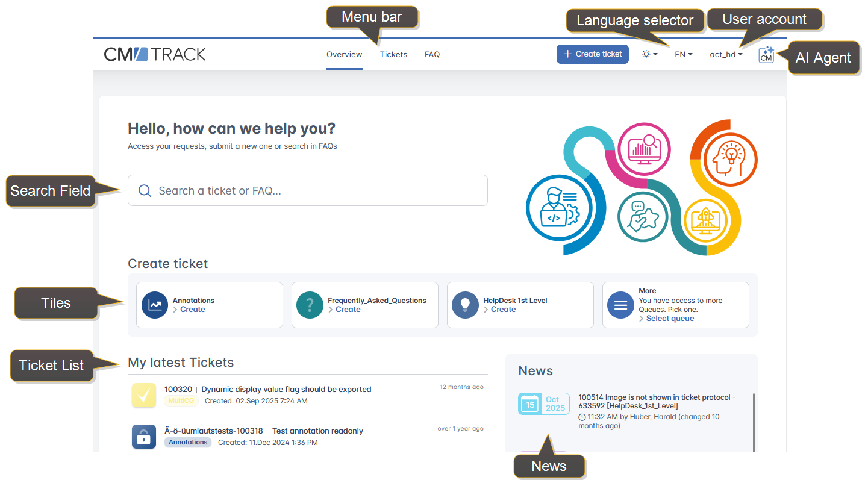Click the MultiCG tag on ticket 100320
The image size is (868, 486).
coord(181,401)
